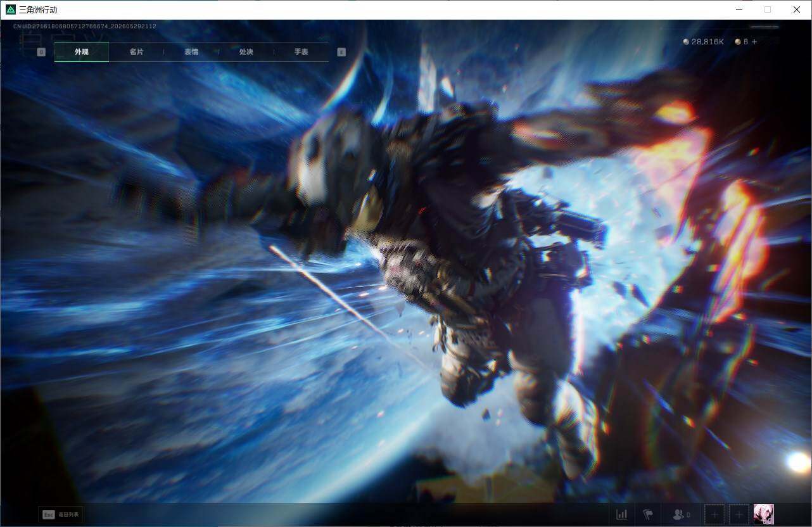Open the 处决 execution tab

(x=246, y=52)
